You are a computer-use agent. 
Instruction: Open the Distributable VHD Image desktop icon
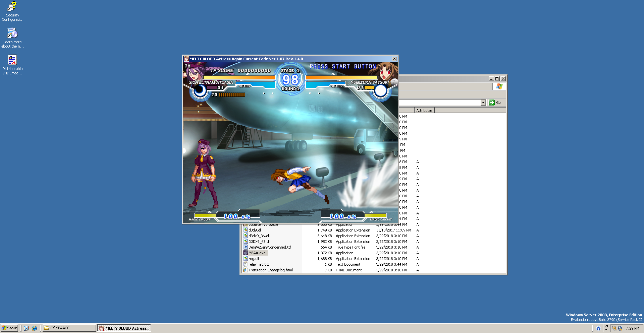(12, 60)
